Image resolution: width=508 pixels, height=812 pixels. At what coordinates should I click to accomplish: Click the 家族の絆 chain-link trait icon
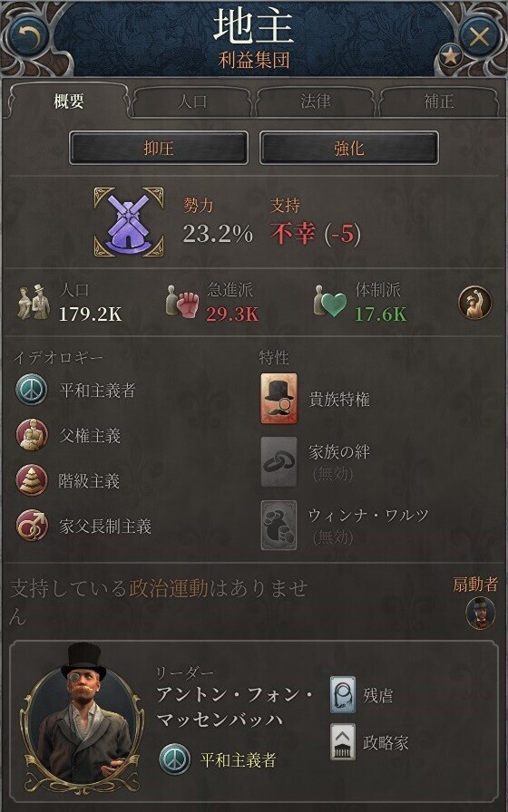point(278,462)
